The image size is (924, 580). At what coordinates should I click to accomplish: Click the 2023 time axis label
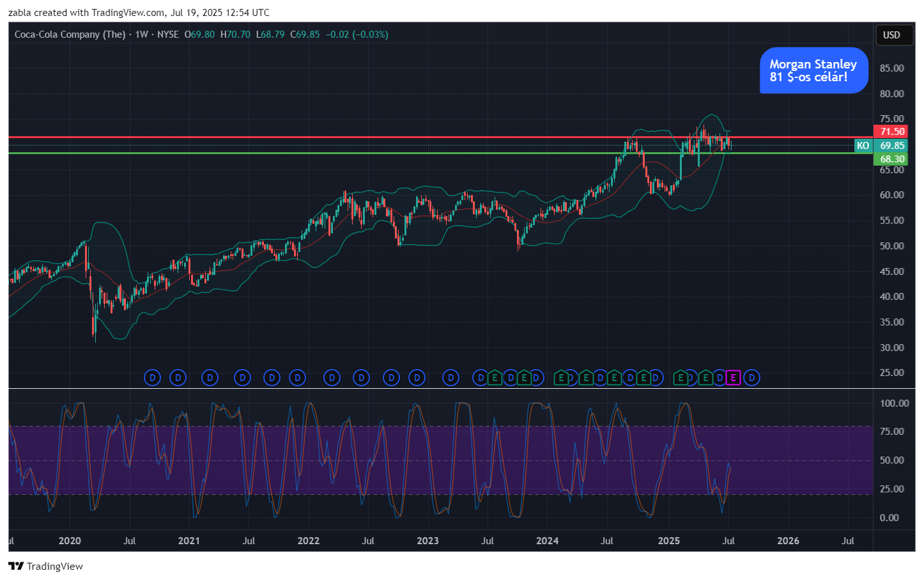pos(427,541)
